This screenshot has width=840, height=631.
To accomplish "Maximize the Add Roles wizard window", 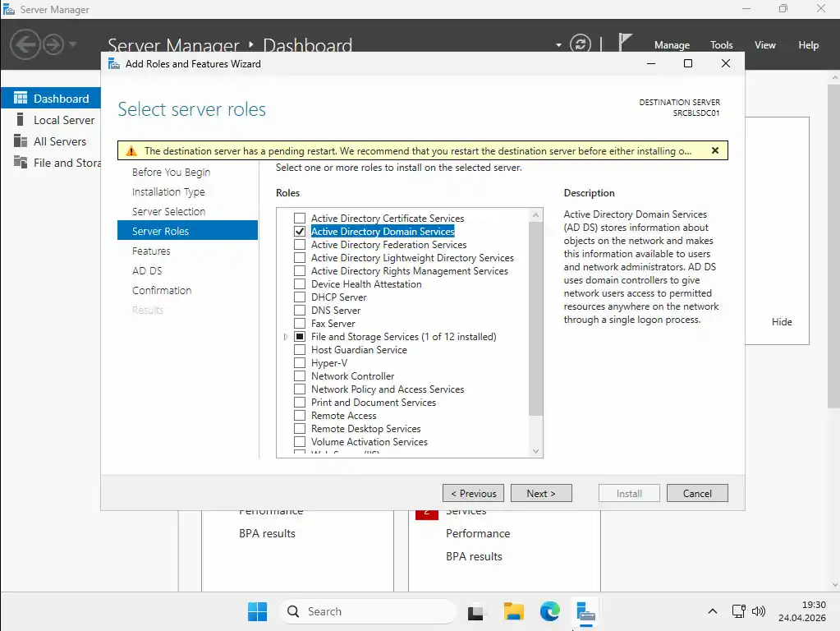I will point(688,63).
